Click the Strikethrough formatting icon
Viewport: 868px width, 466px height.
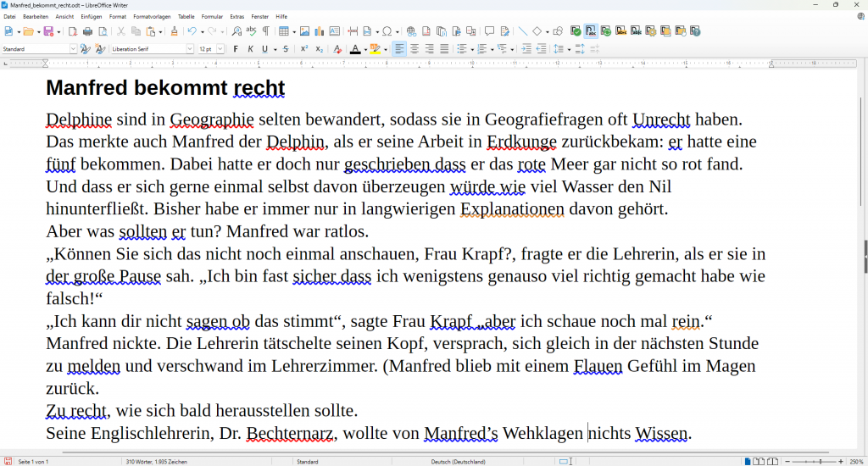pyautogui.click(x=285, y=49)
